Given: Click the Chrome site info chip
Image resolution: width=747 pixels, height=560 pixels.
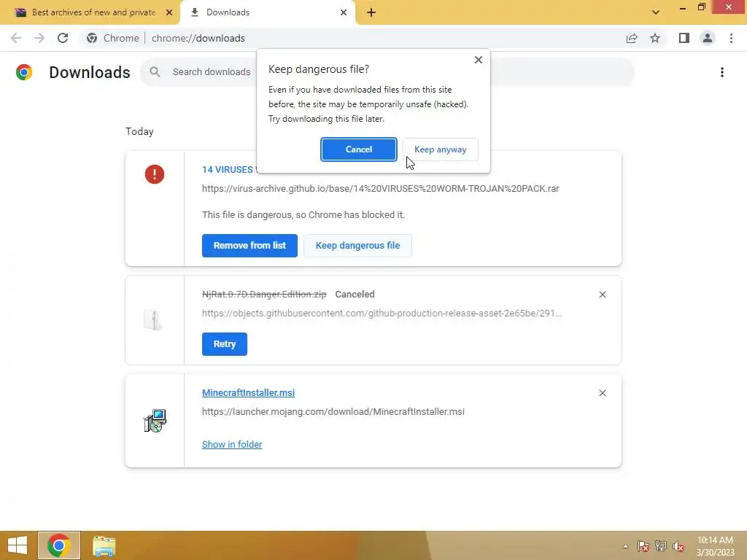Looking at the screenshot, I should tap(112, 38).
